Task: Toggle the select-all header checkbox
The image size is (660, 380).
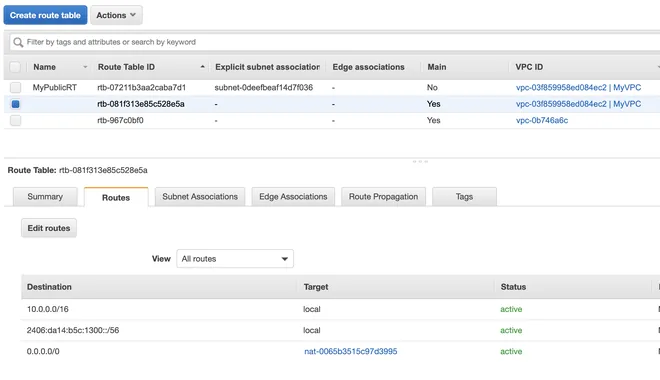Action: point(15,67)
